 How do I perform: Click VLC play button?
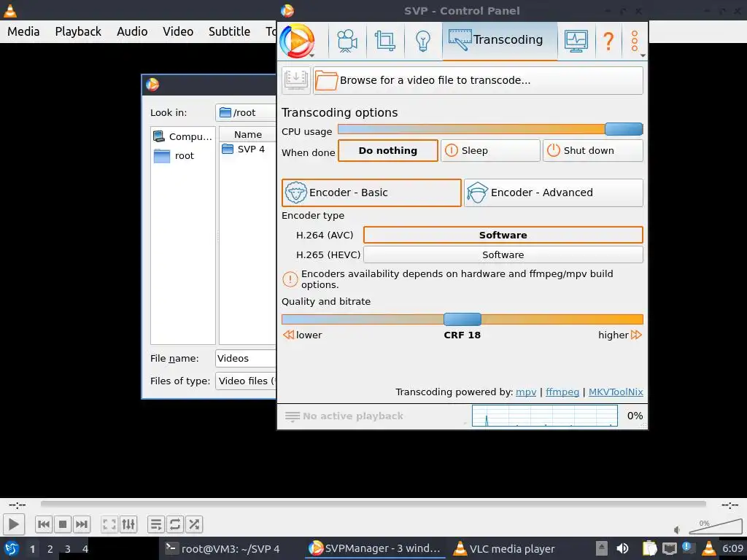pyautogui.click(x=14, y=524)
